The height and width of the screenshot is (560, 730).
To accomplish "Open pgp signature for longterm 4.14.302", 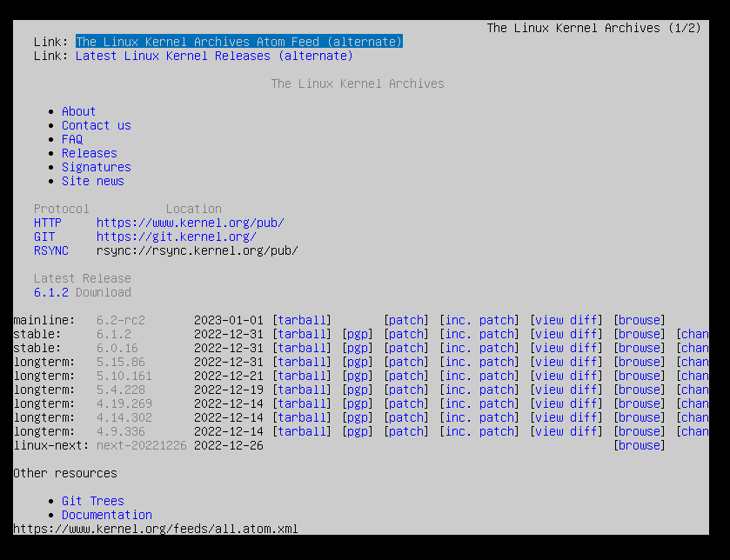I will (358, 418).
